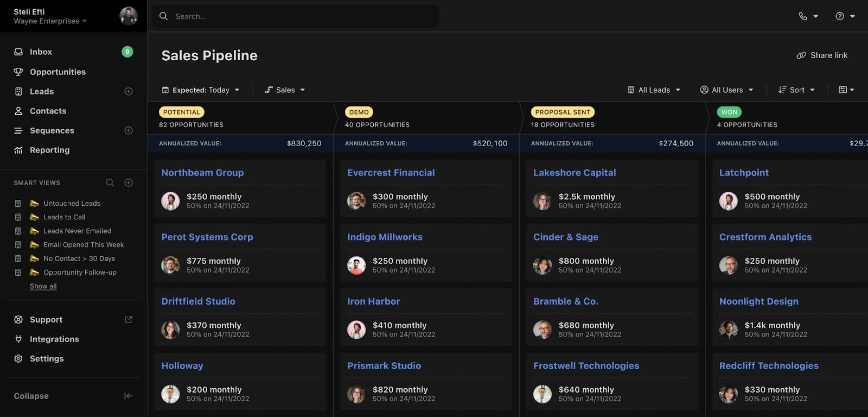Click the WON stage badge
868x417 pixels.
tap(729, 112)
